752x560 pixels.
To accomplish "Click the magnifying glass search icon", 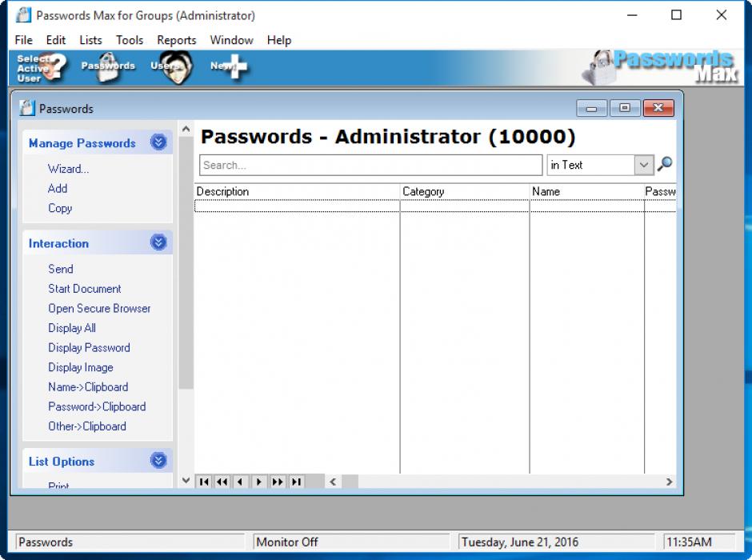I will pos(665,165).
